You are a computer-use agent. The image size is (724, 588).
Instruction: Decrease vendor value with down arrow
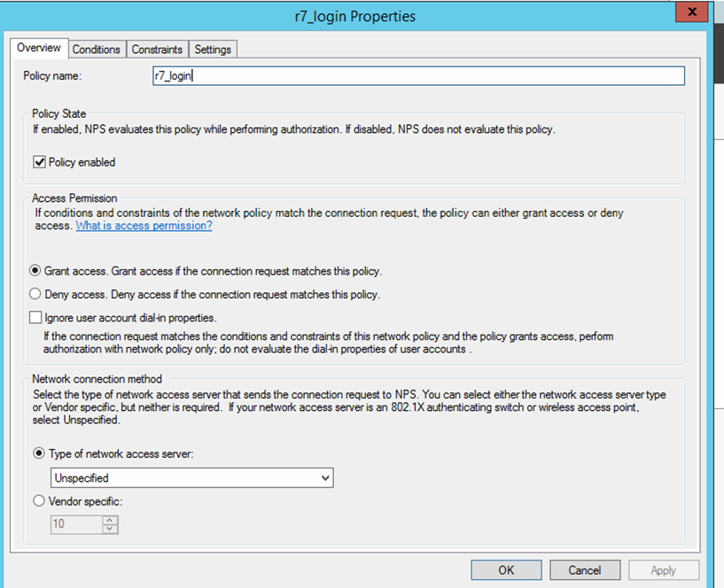coord(110,529)
